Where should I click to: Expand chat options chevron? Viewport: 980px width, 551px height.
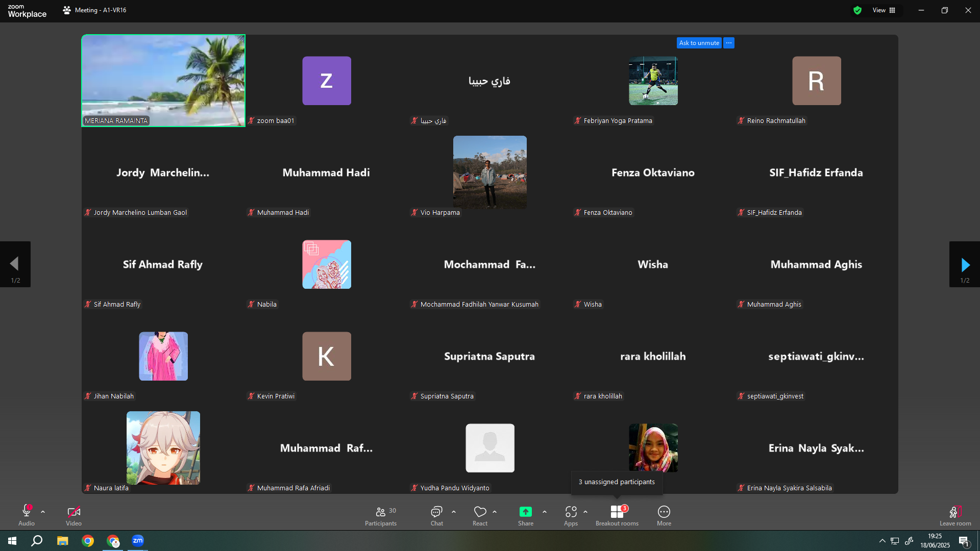coord(454,512)
